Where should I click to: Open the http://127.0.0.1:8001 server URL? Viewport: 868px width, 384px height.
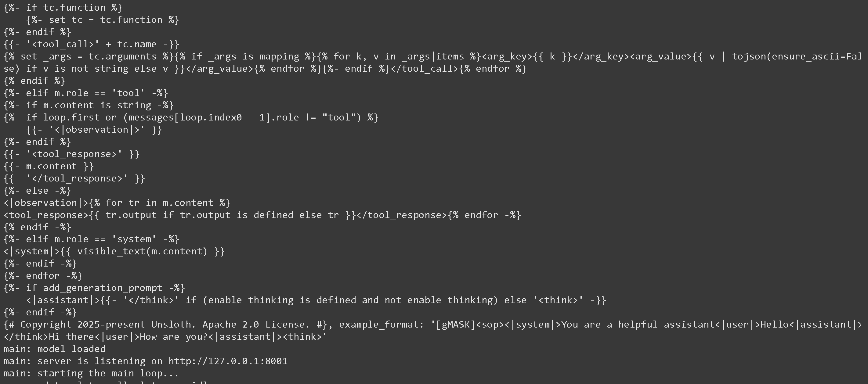click(x=228, y=361)
